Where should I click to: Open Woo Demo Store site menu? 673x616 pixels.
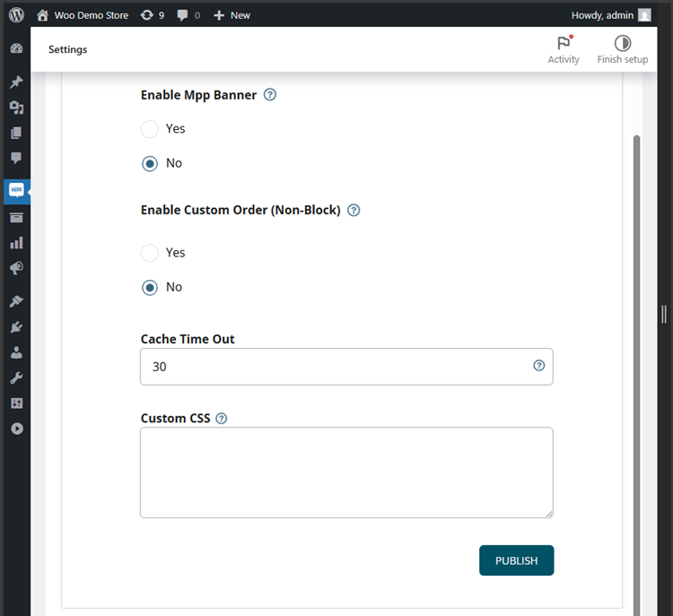point(83,15)
